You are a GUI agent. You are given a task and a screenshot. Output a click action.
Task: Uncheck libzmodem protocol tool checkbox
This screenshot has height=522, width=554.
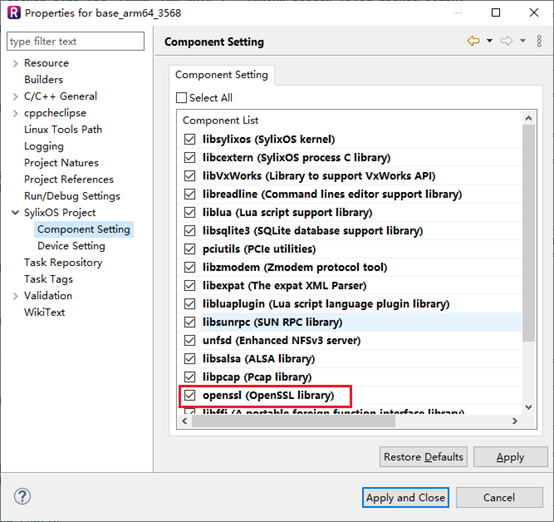click(x=190, y=267)
